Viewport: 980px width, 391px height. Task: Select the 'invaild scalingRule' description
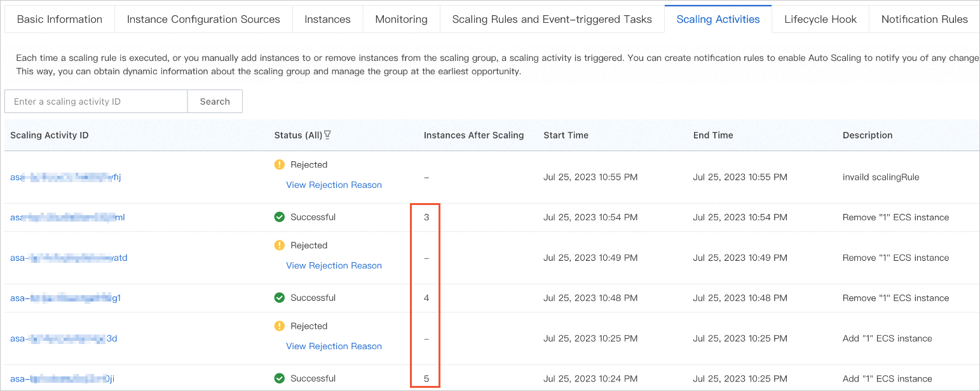click(881, 177)
